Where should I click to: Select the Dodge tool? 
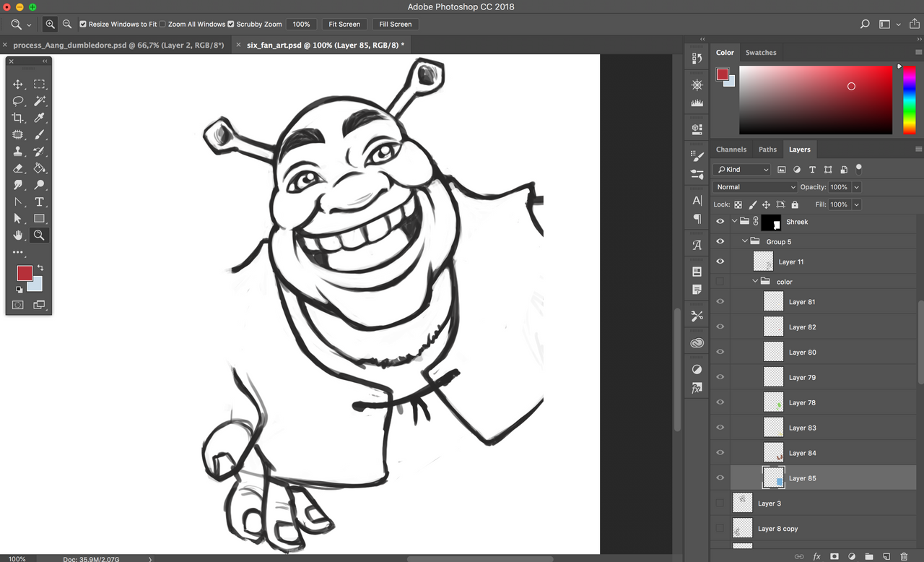tap(39, 185)
